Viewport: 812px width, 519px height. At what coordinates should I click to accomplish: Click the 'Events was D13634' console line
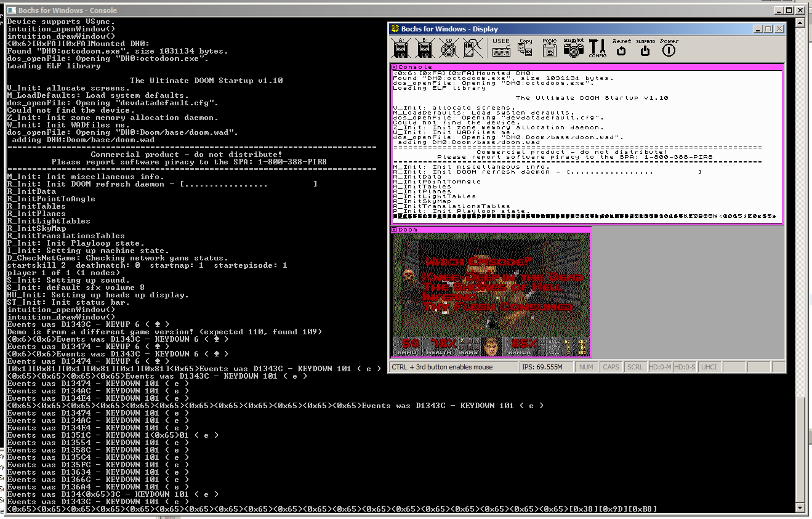tap(98, 472)
